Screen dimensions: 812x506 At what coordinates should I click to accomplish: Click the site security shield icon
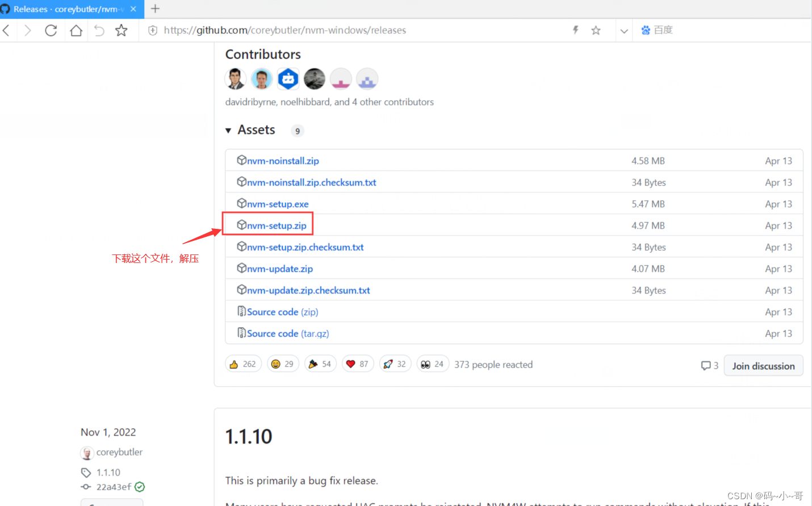click(153, 31)
